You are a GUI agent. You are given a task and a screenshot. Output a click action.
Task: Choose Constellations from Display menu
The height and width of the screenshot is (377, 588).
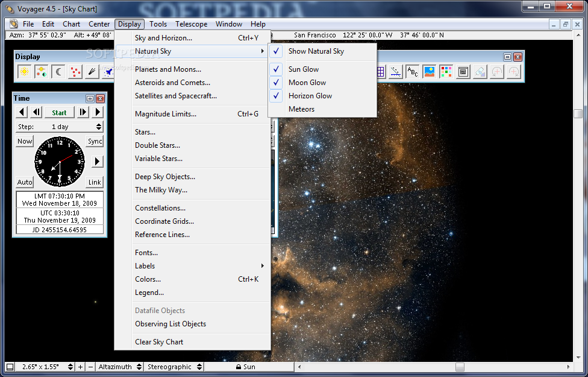[x=192, y=208]
